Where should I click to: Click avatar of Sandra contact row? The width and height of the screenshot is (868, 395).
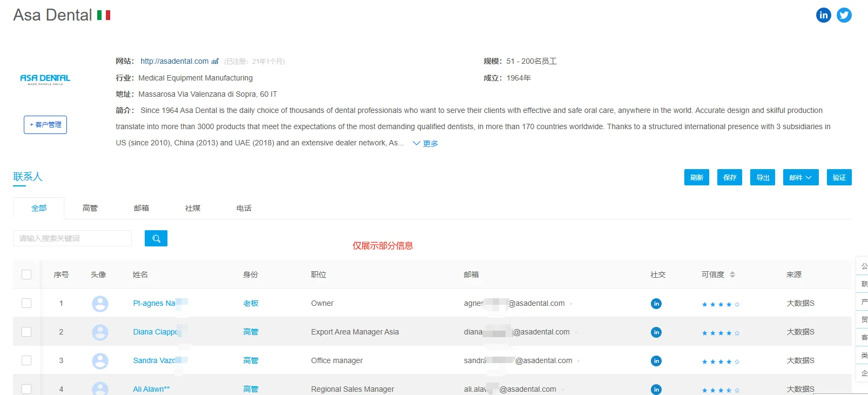click(100, 361)
